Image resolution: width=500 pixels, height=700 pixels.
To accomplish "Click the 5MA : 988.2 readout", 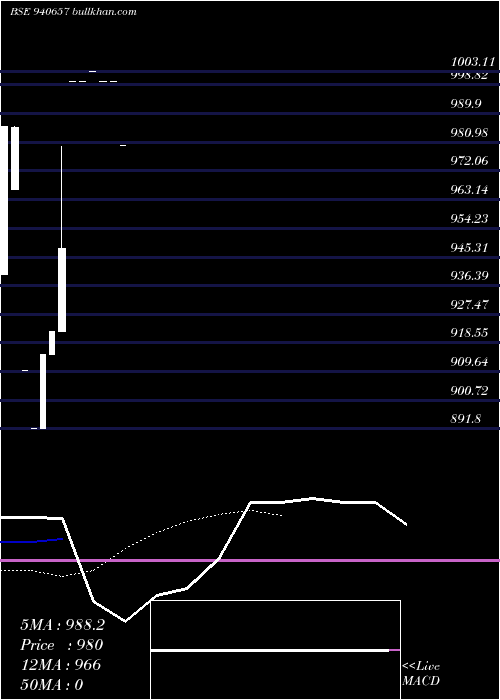I will click(x=62, y=625).
